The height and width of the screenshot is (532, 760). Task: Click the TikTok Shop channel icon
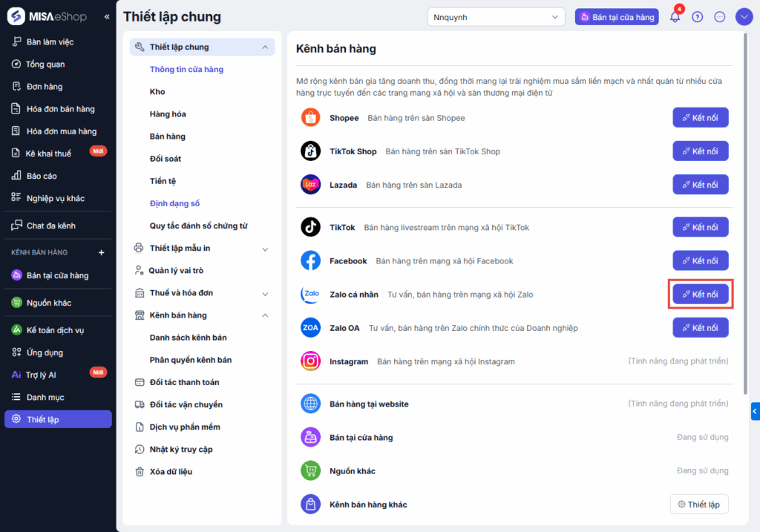tap(310, 151)
